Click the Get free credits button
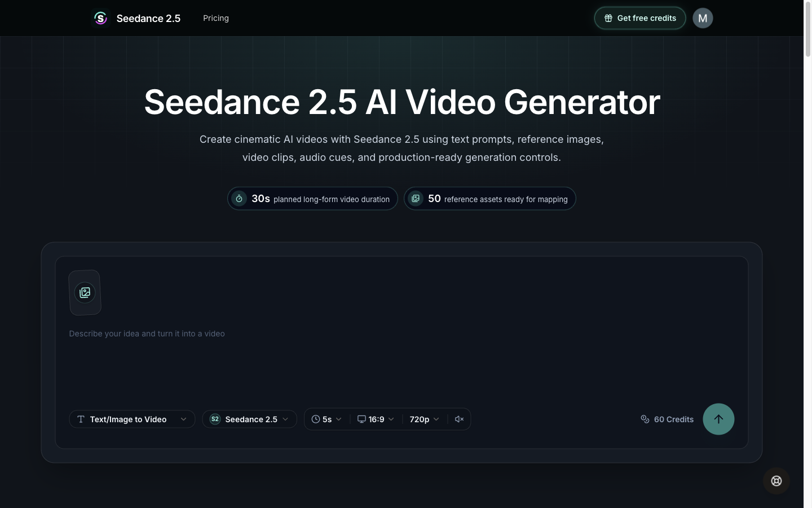This screenshot has height=508, width=812. [x=640, y=18]
